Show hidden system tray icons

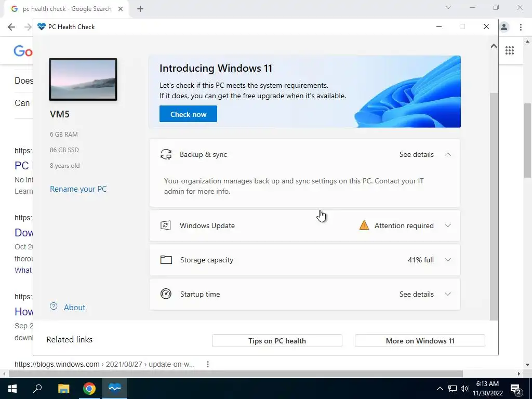click(x=440, y=389)
